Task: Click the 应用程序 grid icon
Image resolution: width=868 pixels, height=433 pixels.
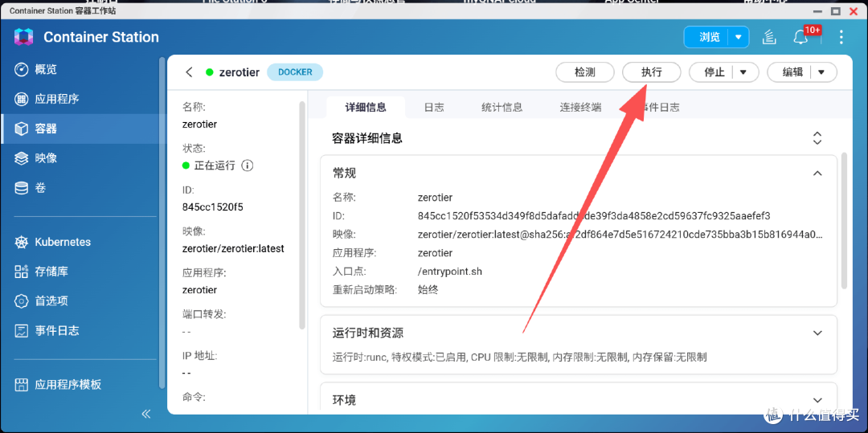Action: pos(21,99)
